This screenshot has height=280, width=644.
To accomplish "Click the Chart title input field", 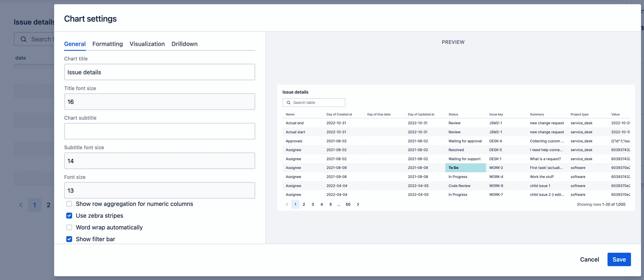I will pyautogui.click(x=160, y=72).
